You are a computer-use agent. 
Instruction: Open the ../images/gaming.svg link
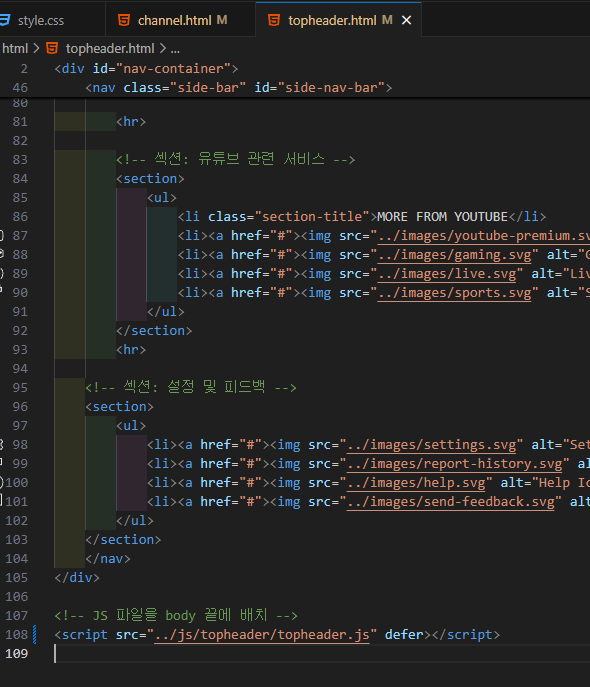pos(454,255)
